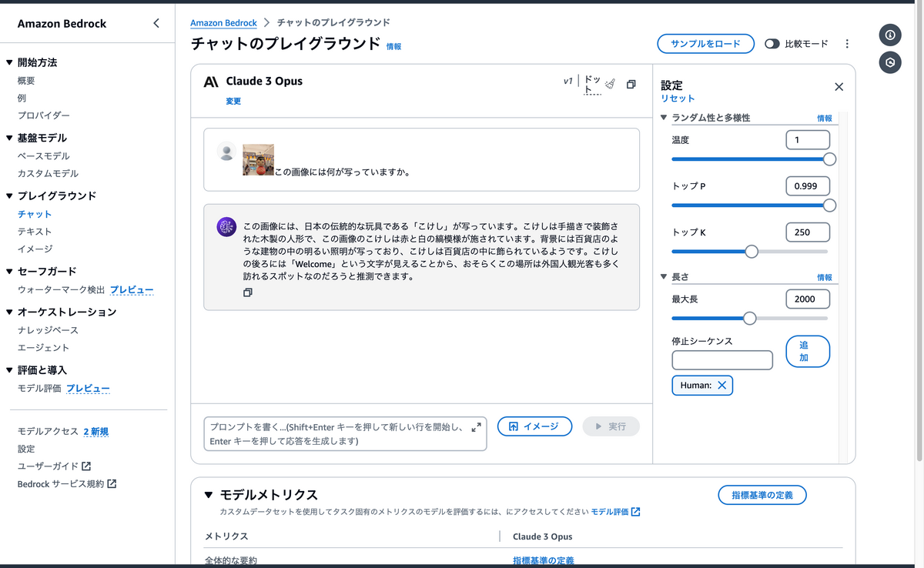Remove the Human: stop sequence tag

[x=721, y=385]
